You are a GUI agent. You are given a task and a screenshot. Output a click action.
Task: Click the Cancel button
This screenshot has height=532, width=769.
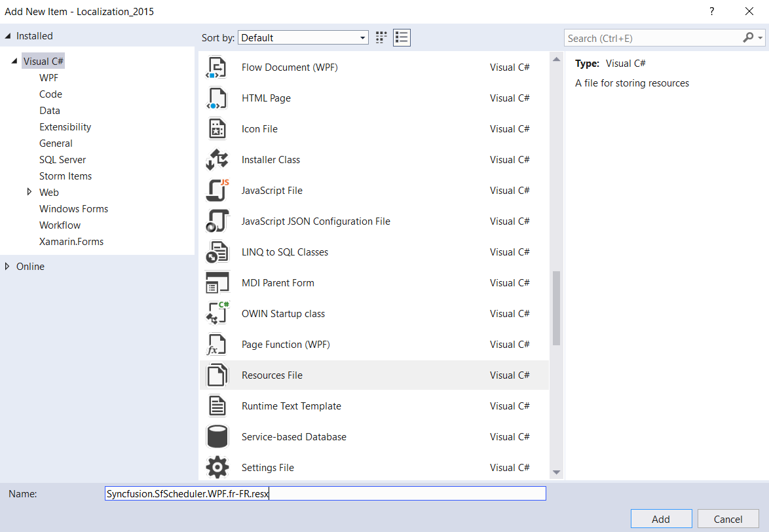(728, 519)
